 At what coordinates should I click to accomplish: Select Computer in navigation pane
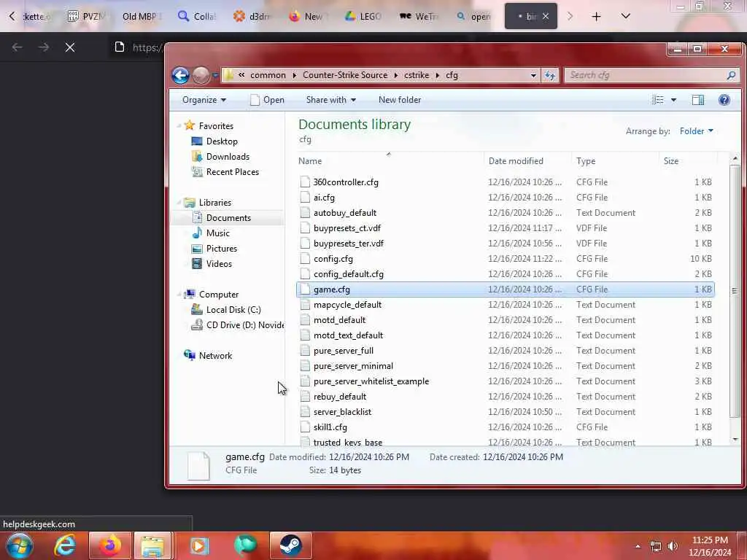[219, 295]
